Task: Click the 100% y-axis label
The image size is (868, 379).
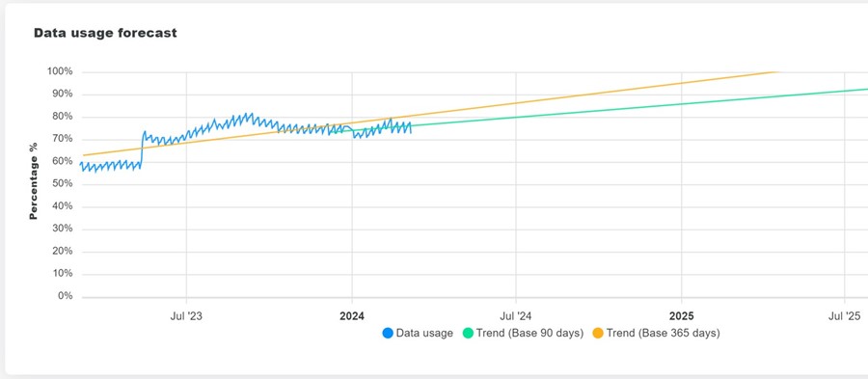Action: tap(61, 72)
